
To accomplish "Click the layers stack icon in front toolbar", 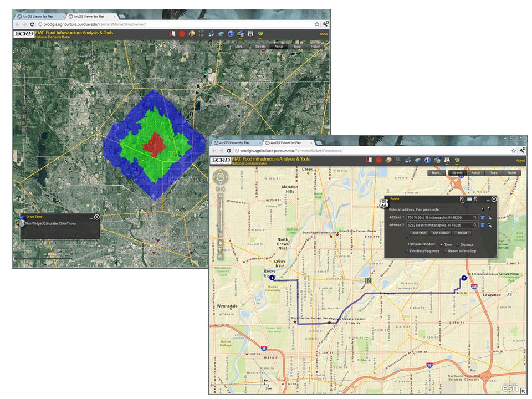I will pyautogui.click(x=418, y=160).
